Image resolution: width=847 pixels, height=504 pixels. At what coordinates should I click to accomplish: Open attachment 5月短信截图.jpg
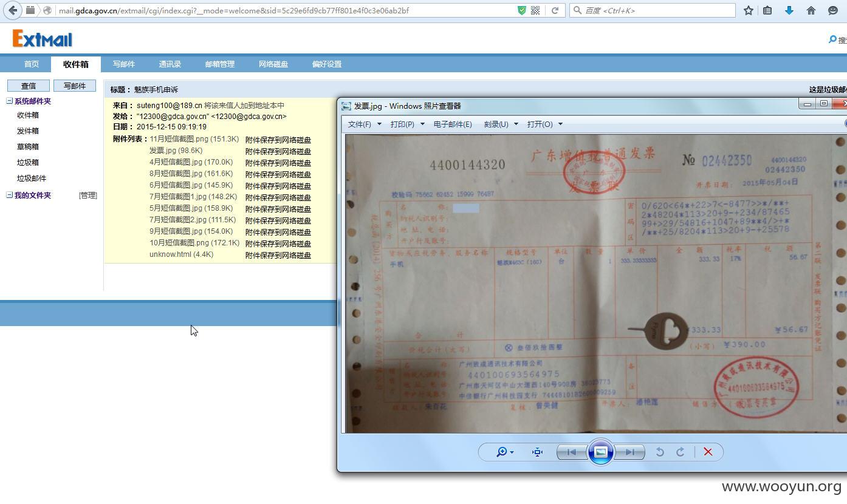click(x=191, y=208)
